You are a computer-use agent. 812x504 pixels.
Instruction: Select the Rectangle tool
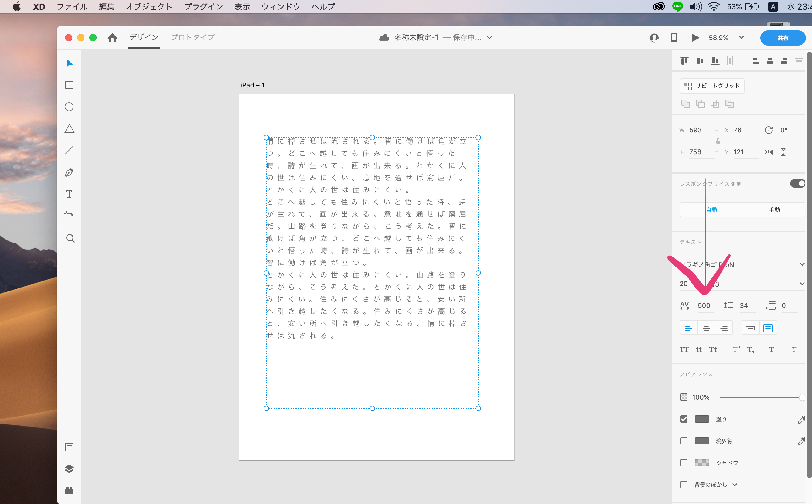(69, 85)
